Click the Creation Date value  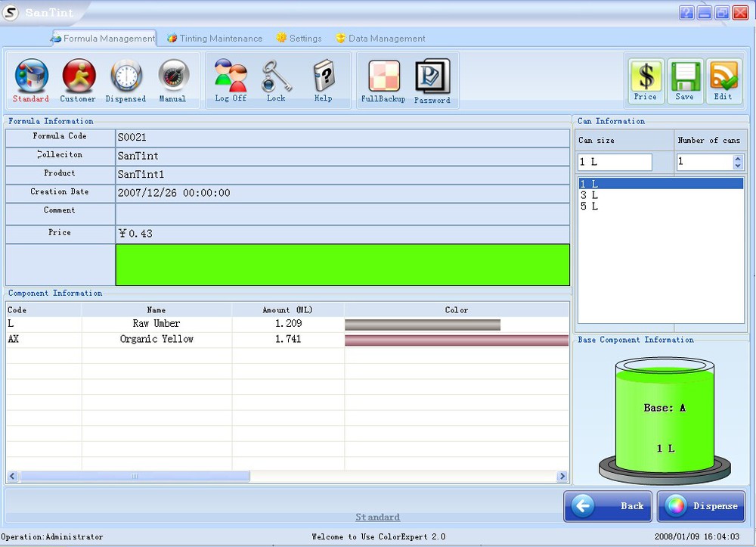174,193
